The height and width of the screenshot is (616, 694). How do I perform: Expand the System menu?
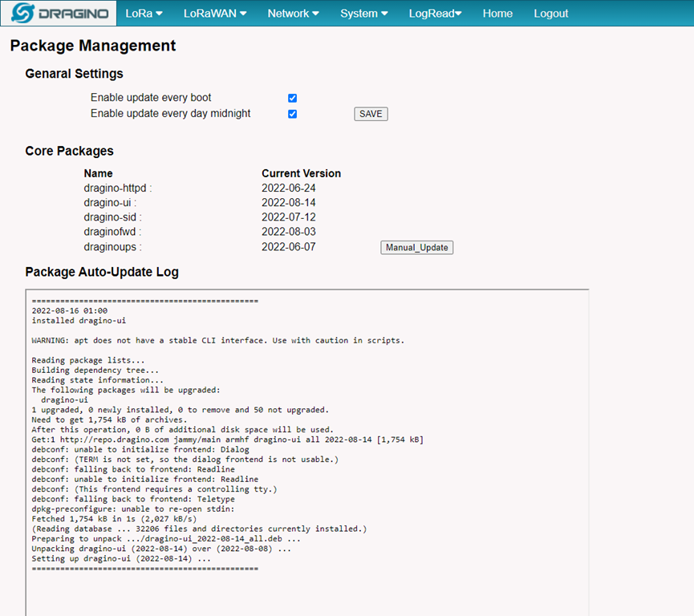coord(363,14)
